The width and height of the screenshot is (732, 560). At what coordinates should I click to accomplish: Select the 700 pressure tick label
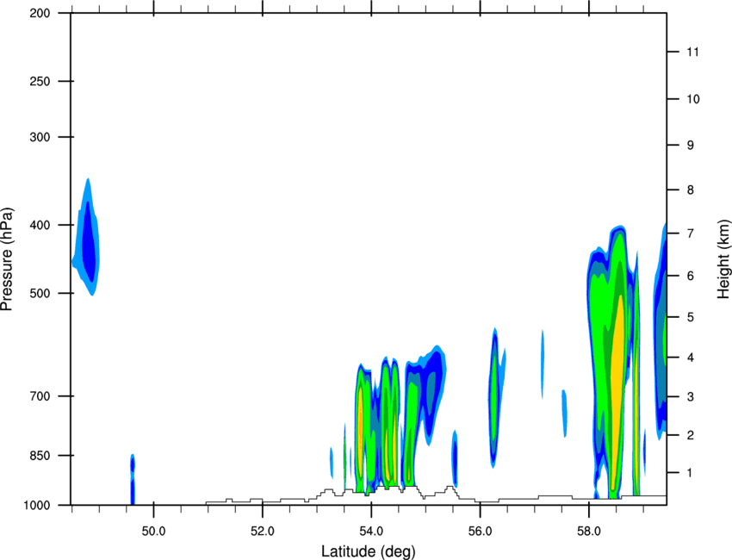[x=40, y=396]
